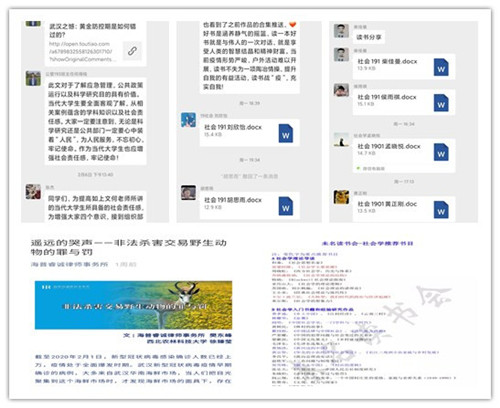The height and width of the screenshot is (408, 500).
Task: Select the message beginning 同学们，为提高
Action: click(x=96, y=207)
